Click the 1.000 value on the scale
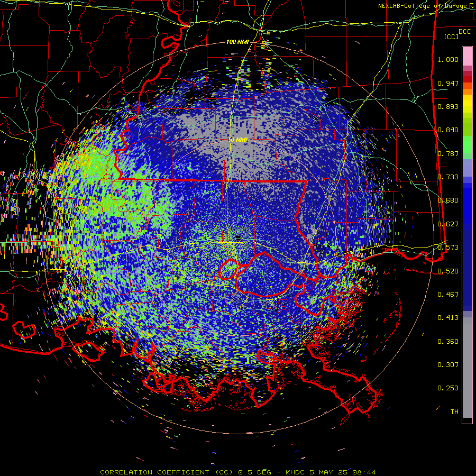The image size is (476, 476). tap(448, 59)
